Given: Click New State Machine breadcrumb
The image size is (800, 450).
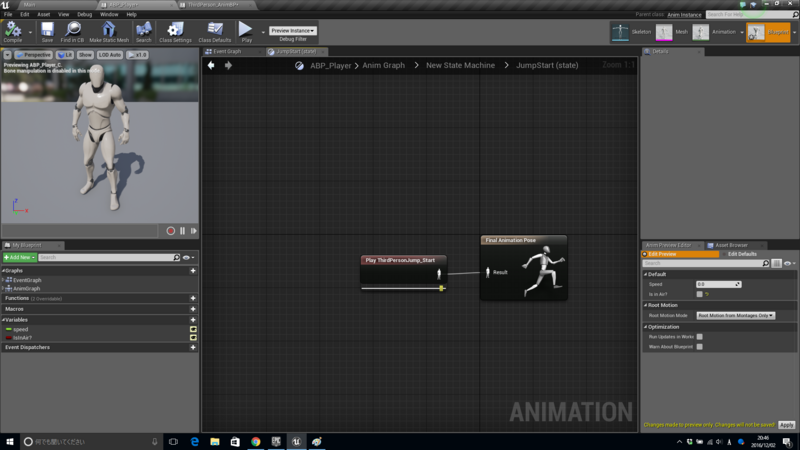Looking at the screenshot, I should [460, 65].
